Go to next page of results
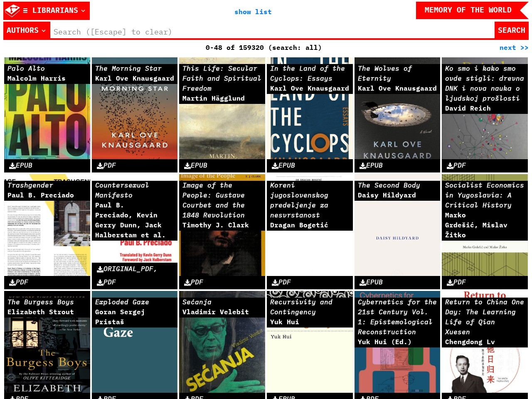 pyautogui.click(x=514, y=48)
